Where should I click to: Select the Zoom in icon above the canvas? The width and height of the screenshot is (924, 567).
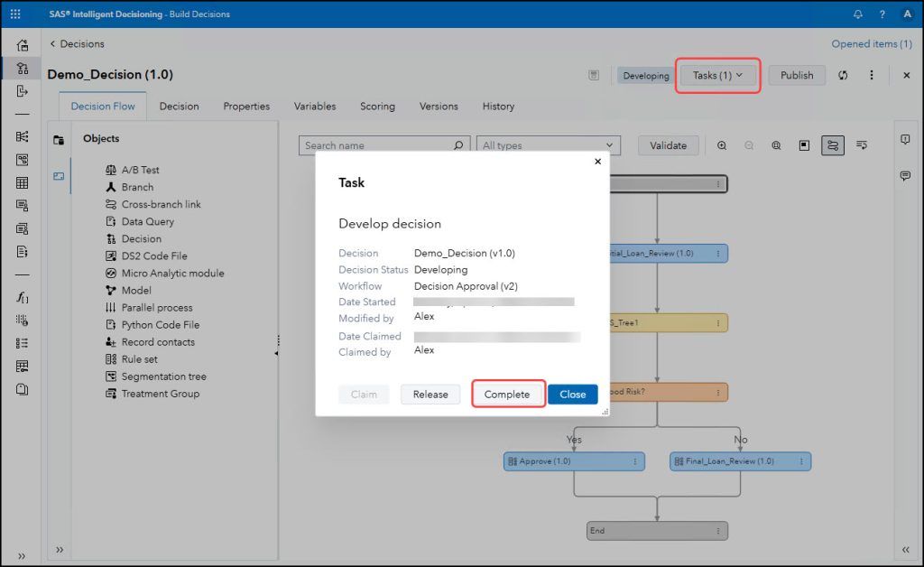click(722, 144)
